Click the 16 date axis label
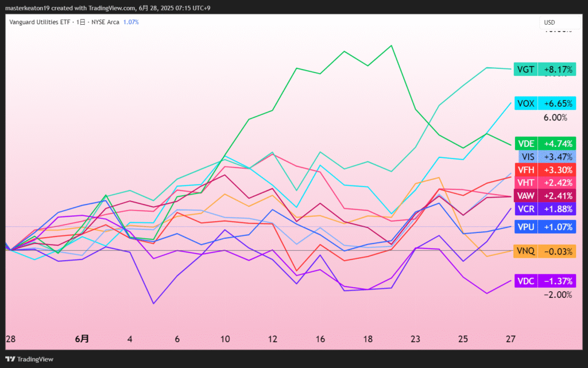Image resolution: width=588 pixels, height=368 pixels. 320,339
